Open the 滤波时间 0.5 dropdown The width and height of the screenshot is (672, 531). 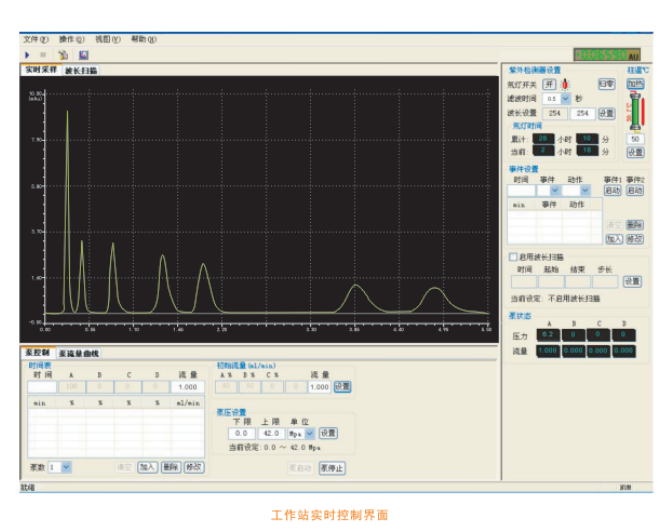[566, 99]
